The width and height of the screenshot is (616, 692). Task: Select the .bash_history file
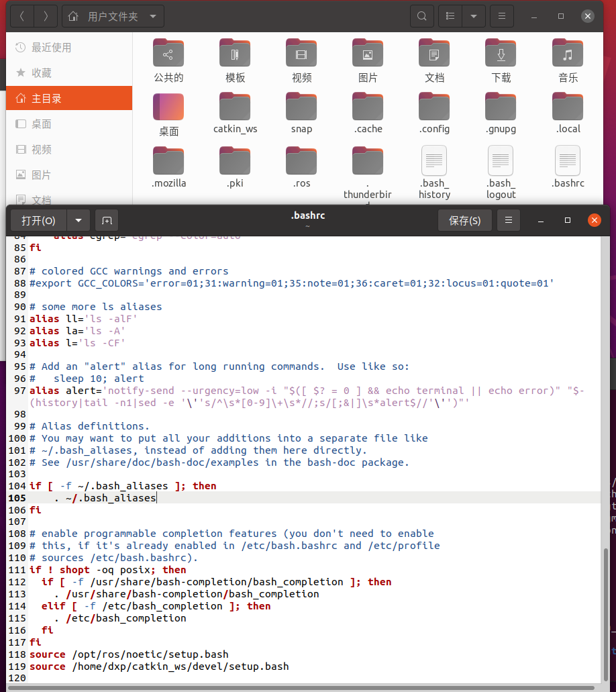tap(434, 160)
